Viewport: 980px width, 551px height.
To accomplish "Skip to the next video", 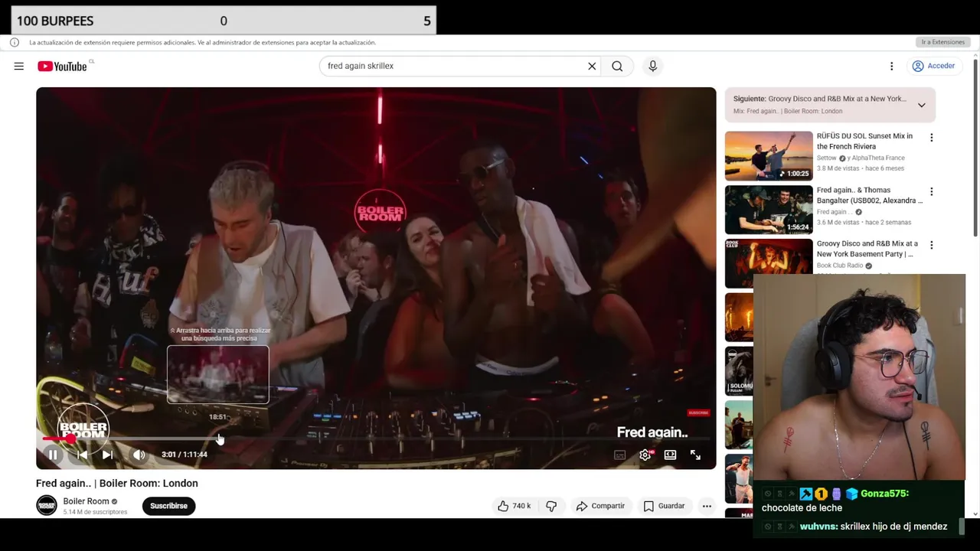I will pyautogui.click(x=107, y=455).
